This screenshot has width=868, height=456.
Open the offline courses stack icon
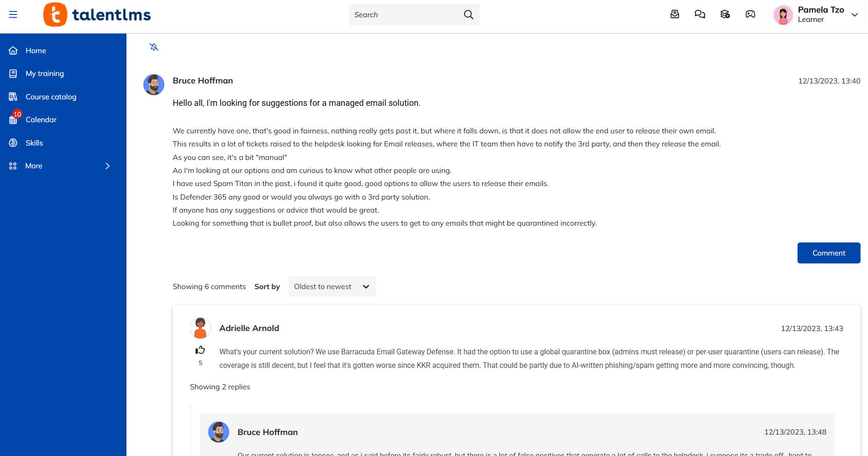point(725,14)
